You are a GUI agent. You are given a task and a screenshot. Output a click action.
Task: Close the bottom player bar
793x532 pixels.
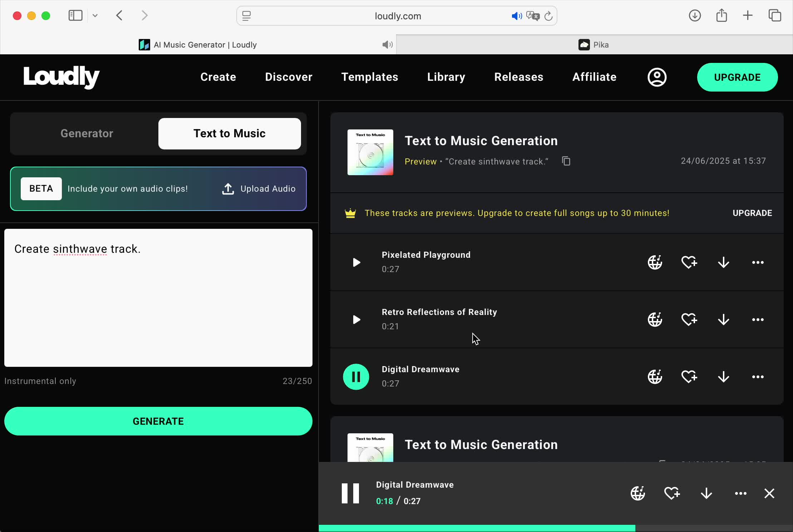[x=769, y=493]
